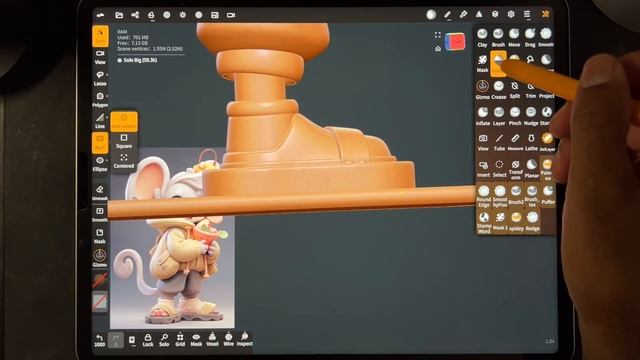The height and width of the screenshot is (360, 640).
Task: Choose the Crease tool
Action: pos(498,90)
